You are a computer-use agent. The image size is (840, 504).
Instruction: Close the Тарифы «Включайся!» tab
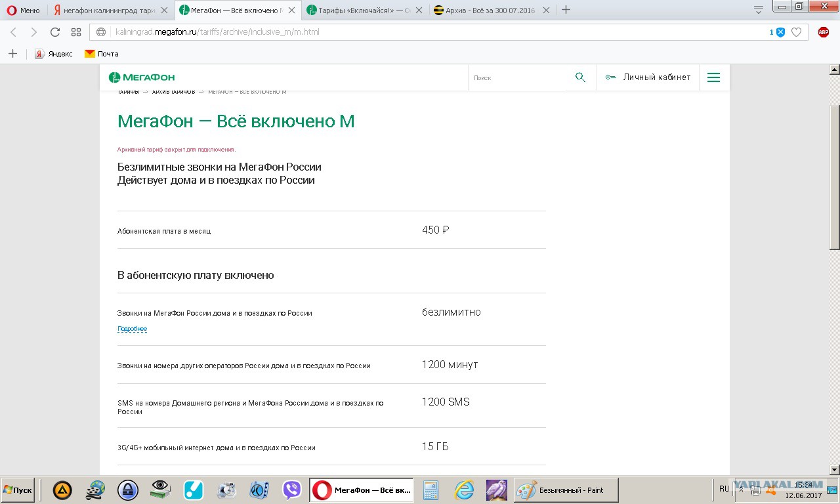click(419, 10)
